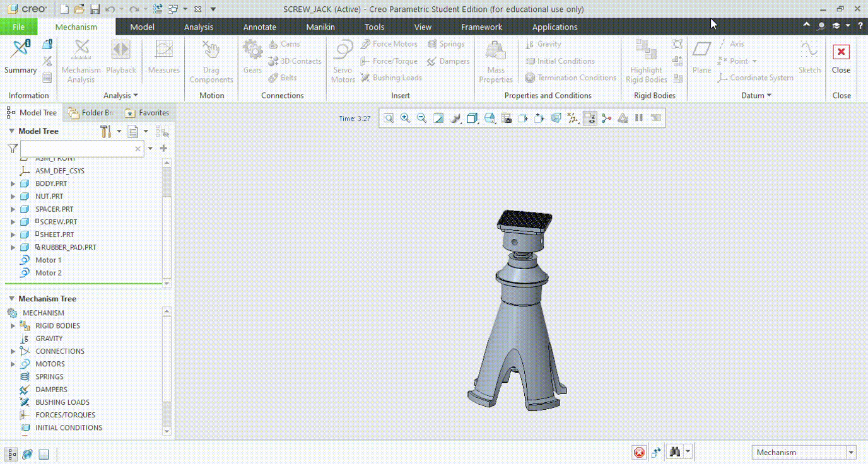This screenshot has width=868, height=464.
Task: Expand the NUT.PRT tree node
Action: (x=13, y=196)
